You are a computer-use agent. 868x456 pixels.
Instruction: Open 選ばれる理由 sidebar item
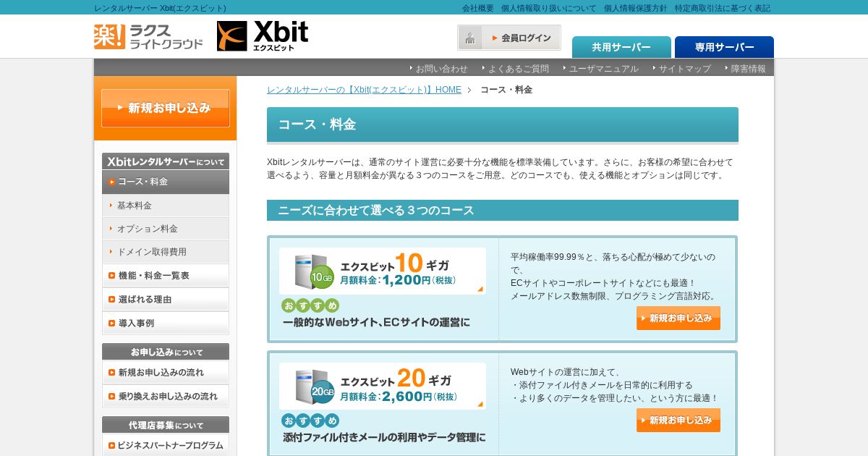click(166, 300)
